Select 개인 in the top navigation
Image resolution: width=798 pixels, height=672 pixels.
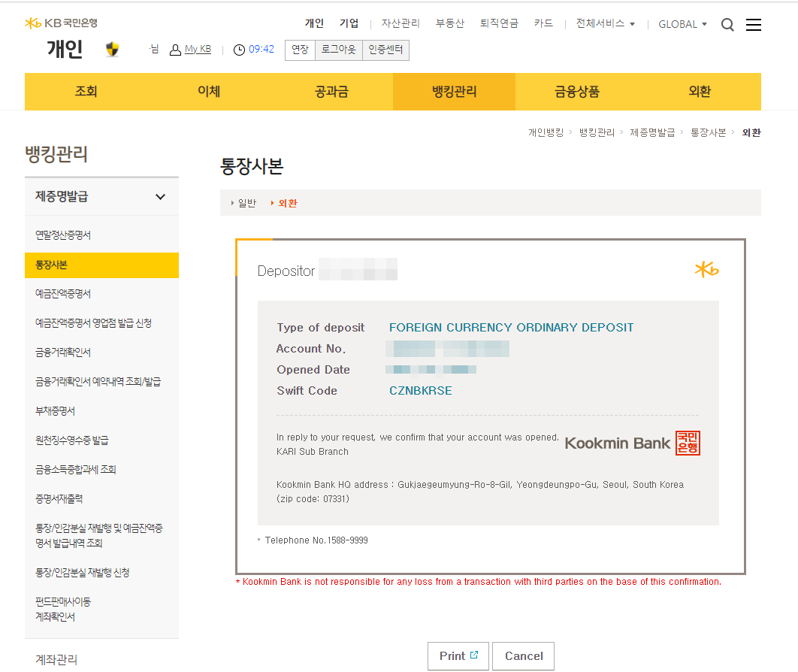coord(314,23)
